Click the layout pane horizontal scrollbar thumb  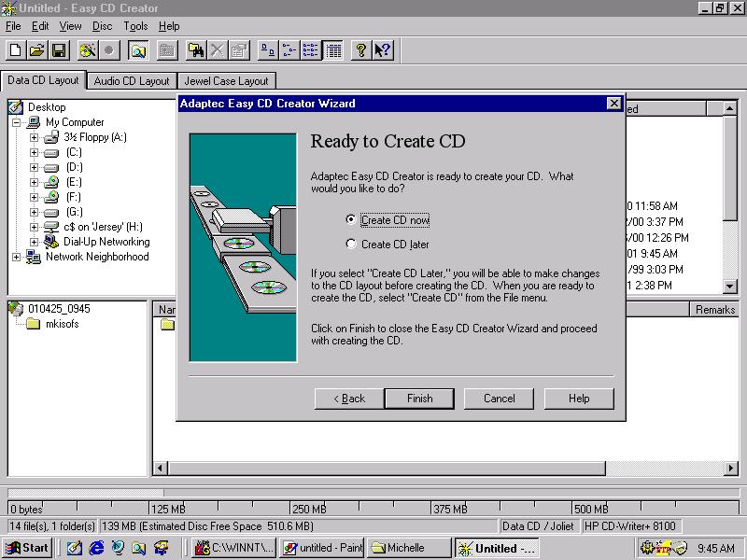[387, 469]
